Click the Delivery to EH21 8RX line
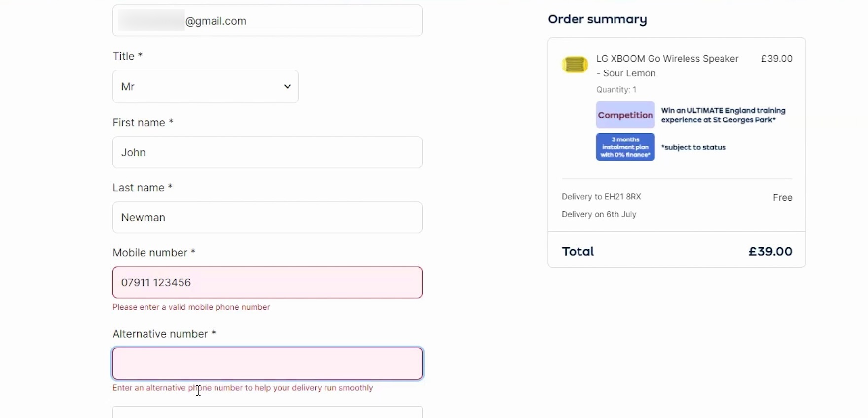This screenshot has height=418, width=868. [601, 197]
